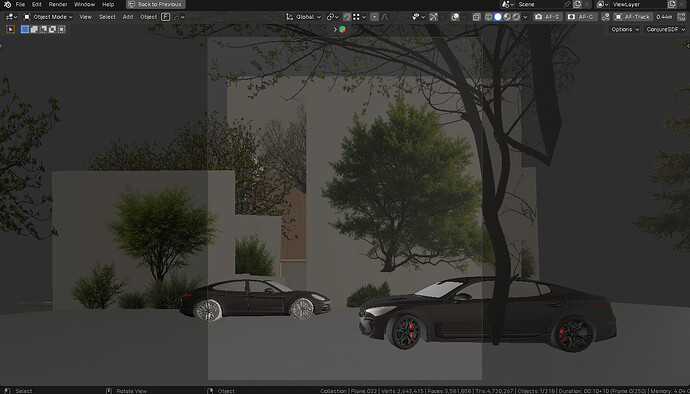Open the Window menu
Image resolution: width=690 pixels, height=394 pixels.
84,4
